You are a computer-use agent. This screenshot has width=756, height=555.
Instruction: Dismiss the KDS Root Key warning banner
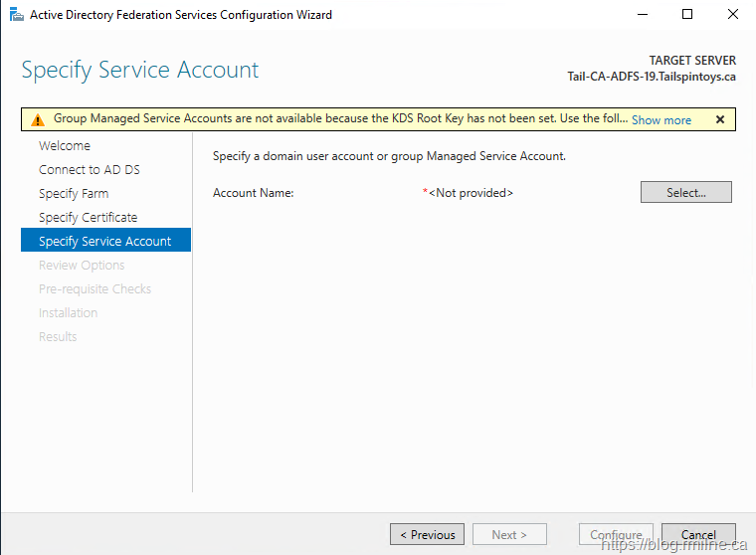point(719,119)
